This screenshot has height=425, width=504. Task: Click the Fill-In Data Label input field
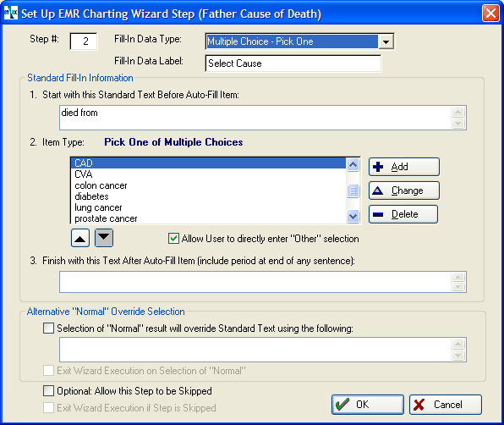(x=293, y=63)
